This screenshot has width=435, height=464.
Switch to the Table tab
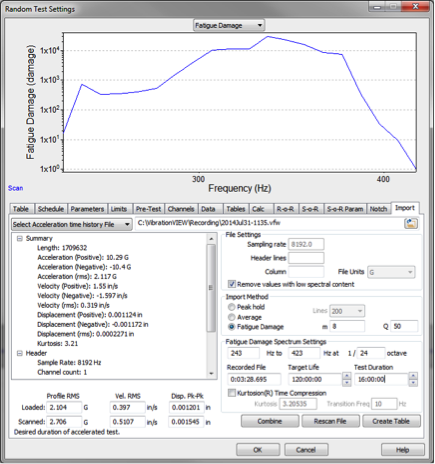click(21, 209)
